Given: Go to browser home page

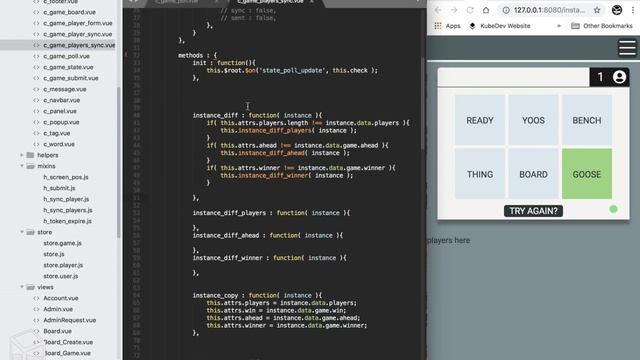Looking at the screenshot, I should (x=486, y=10).
